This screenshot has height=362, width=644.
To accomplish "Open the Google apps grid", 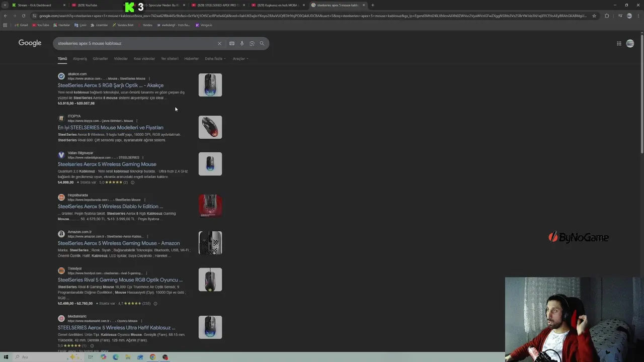I will 619,43.
